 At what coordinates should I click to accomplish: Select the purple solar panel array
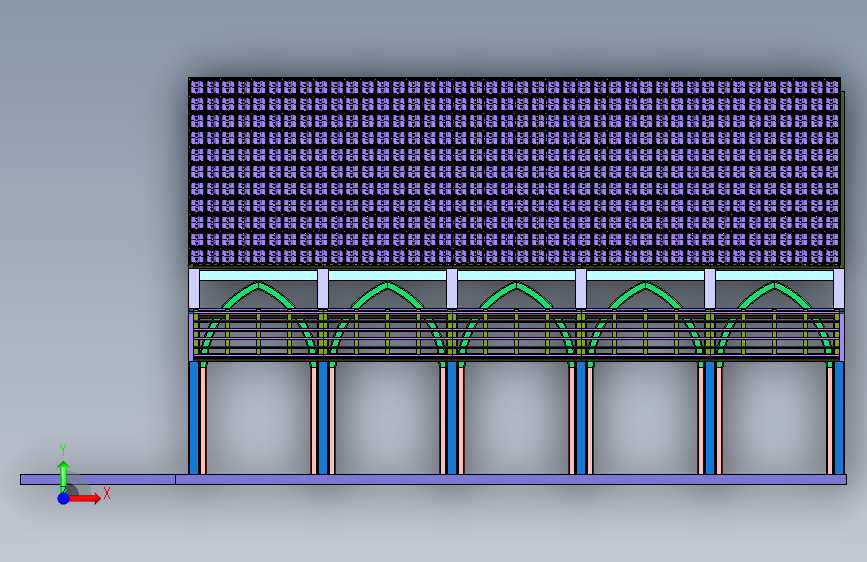tap(514, 171)
